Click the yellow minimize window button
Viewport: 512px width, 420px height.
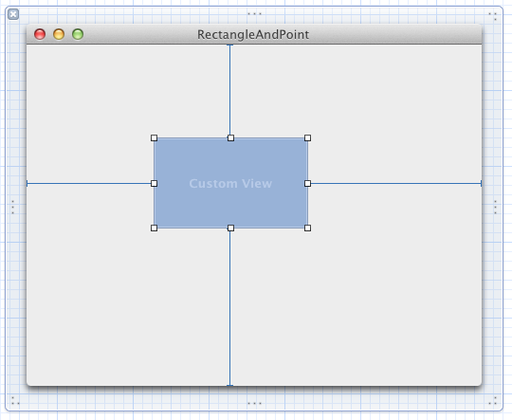pyautogui.click(x=59, y=34)
